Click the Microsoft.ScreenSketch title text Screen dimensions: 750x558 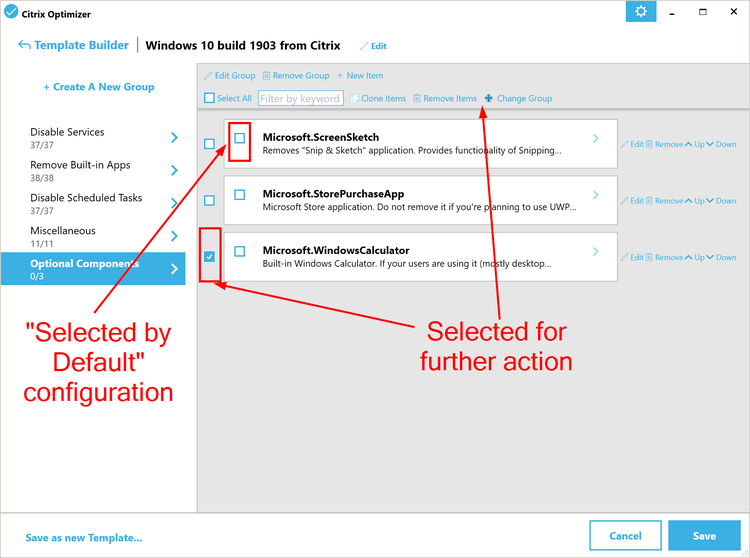(320, 137)
